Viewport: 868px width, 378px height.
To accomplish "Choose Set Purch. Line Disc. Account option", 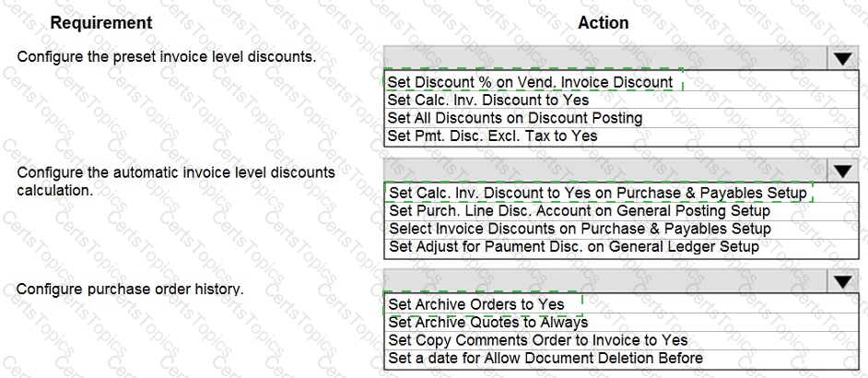I will [x=579, y=210].
